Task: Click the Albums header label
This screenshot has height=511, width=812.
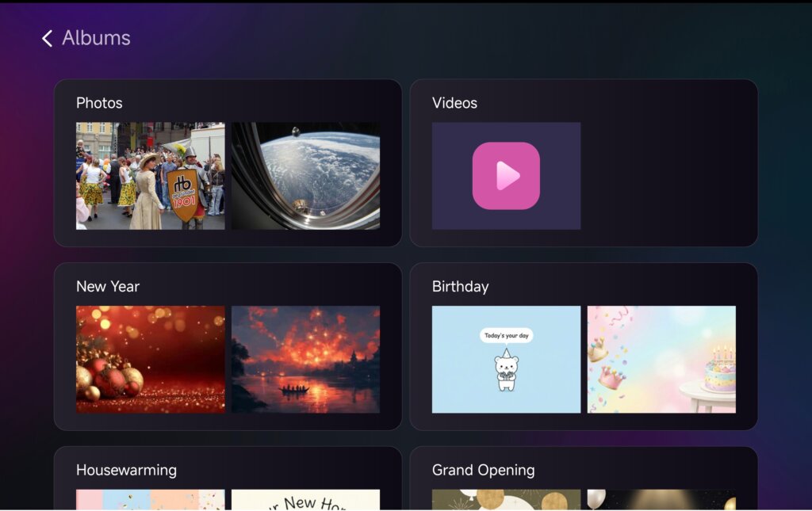Action: 96,38
